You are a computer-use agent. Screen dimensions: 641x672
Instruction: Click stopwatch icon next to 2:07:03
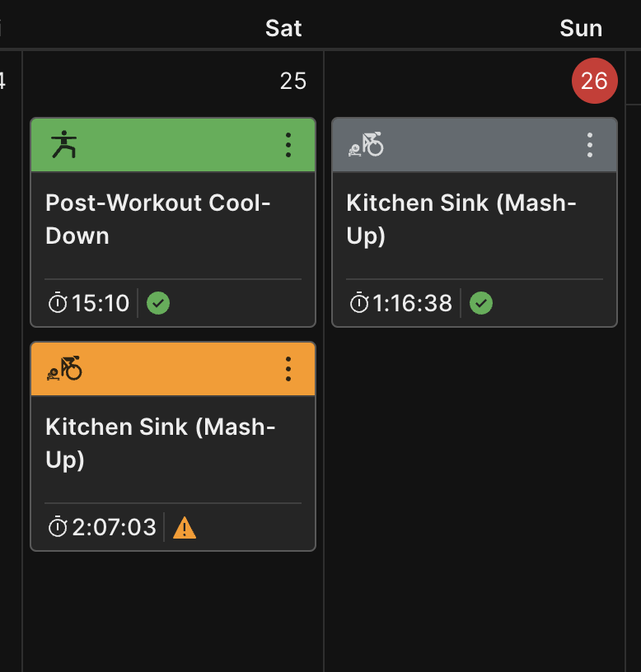click(58, 527)
